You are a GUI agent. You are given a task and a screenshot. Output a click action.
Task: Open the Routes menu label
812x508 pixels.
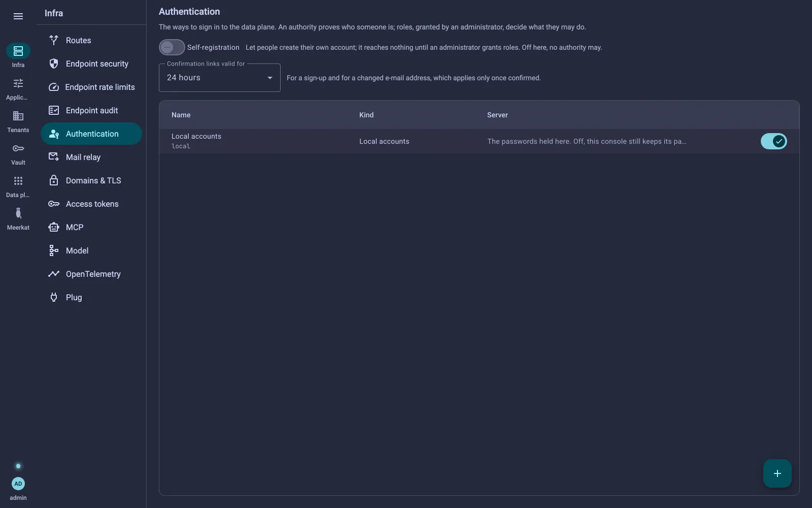pos(79,40)
